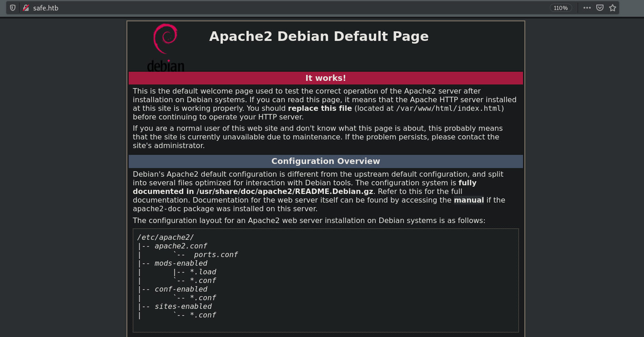This screenshot has width=644, height=337.
Task: Click ports.conf in the config tree
Action: 216,255
